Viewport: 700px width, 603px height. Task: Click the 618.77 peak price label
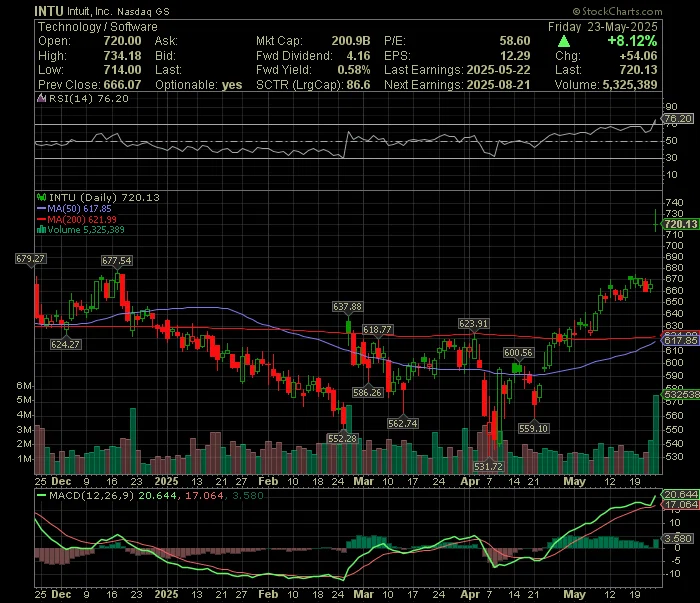tap(377, 329)
